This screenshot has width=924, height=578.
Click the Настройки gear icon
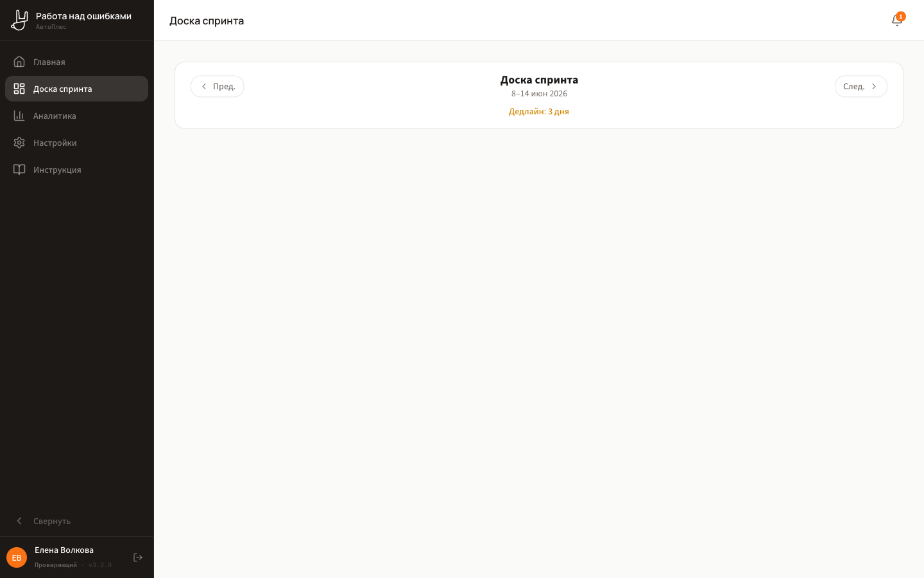(x=19, y=143)
